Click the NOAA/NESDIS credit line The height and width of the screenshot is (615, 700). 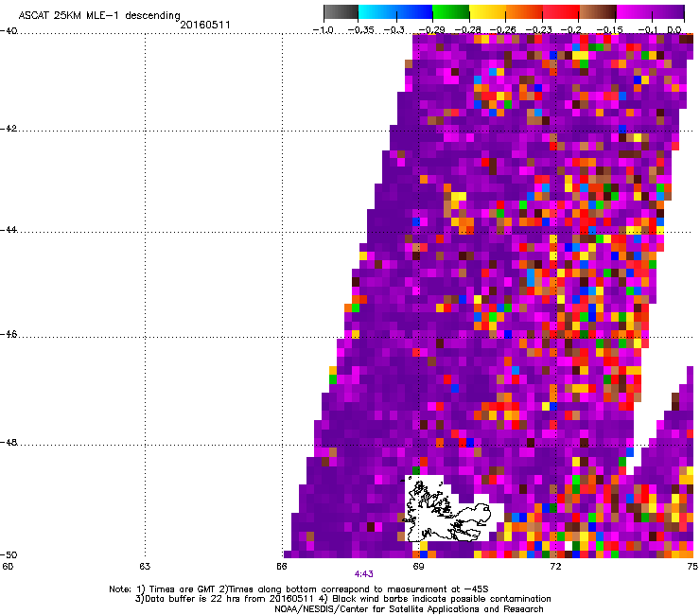[409, 609]
